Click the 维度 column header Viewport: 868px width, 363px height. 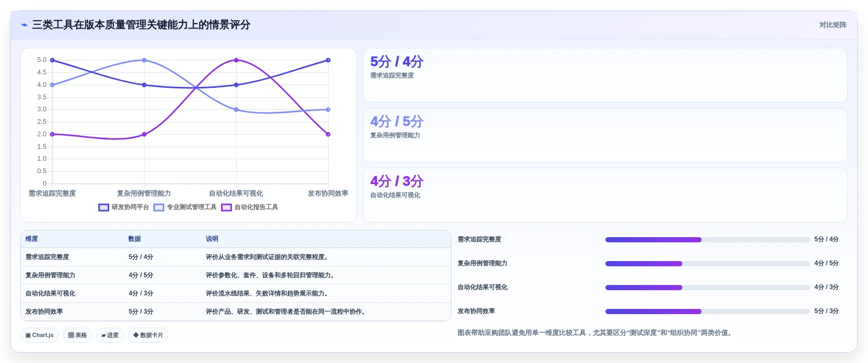32,239
